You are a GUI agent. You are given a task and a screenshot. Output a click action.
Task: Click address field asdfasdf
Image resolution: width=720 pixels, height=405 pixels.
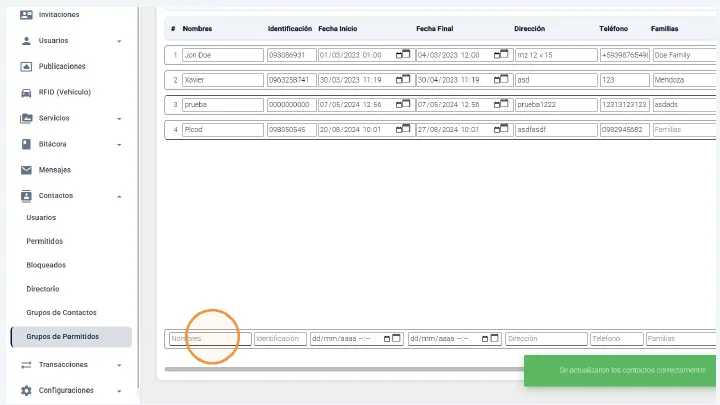pyautogui.click(x=556, y=129)
